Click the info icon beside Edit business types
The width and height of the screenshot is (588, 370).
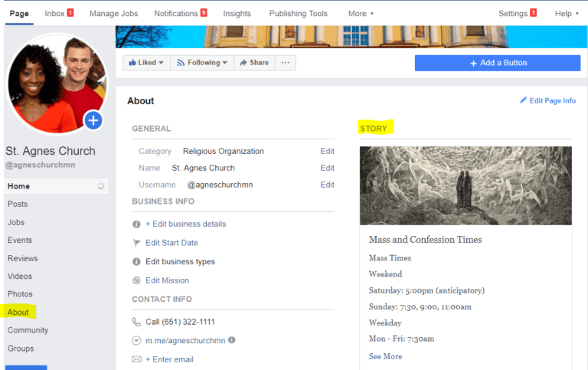(x=136, y=261)
